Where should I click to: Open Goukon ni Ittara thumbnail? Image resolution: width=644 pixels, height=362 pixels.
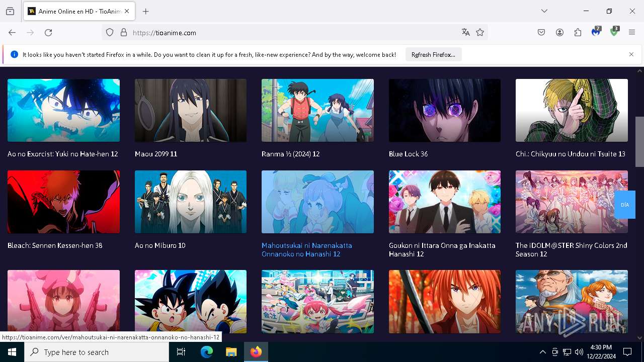point(445,202)
